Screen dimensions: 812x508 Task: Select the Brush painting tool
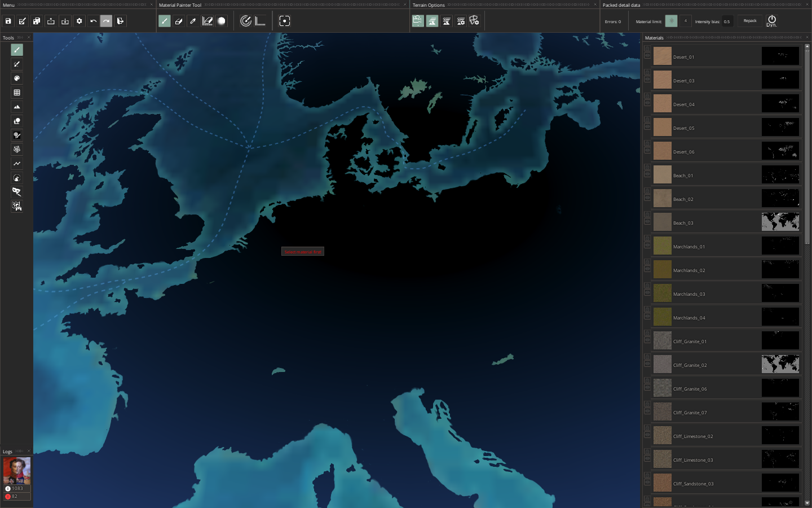[165, 21]
